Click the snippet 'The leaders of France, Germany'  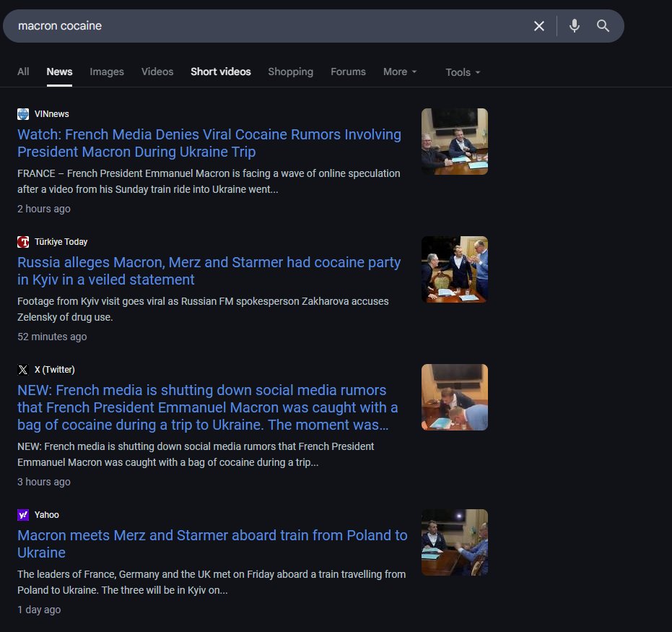coord(211,582)
